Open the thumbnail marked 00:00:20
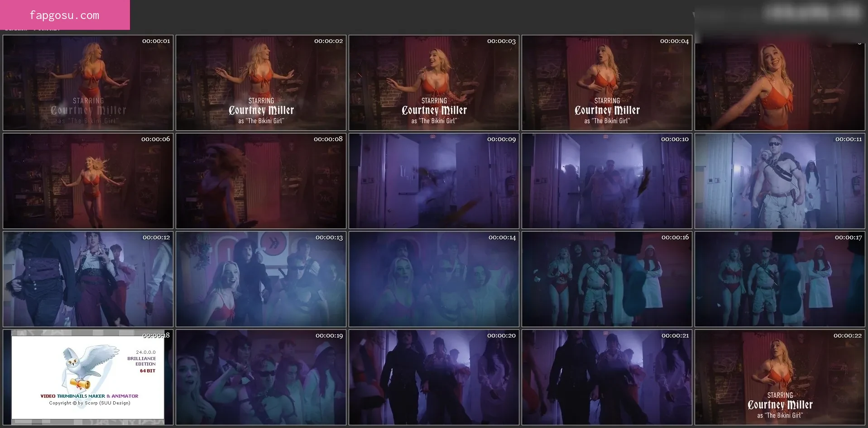The height and width of the screenshot is (428, 868). 434,377
